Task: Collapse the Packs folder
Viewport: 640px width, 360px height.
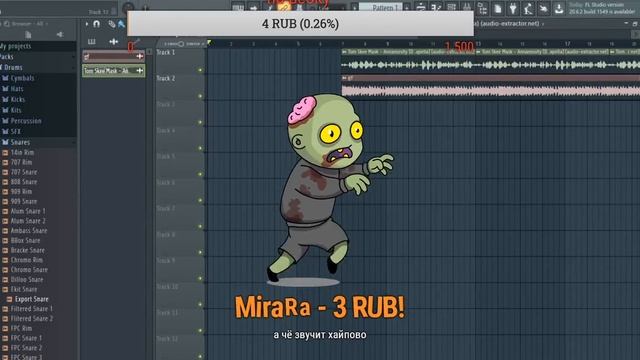Action: point(7,57)
